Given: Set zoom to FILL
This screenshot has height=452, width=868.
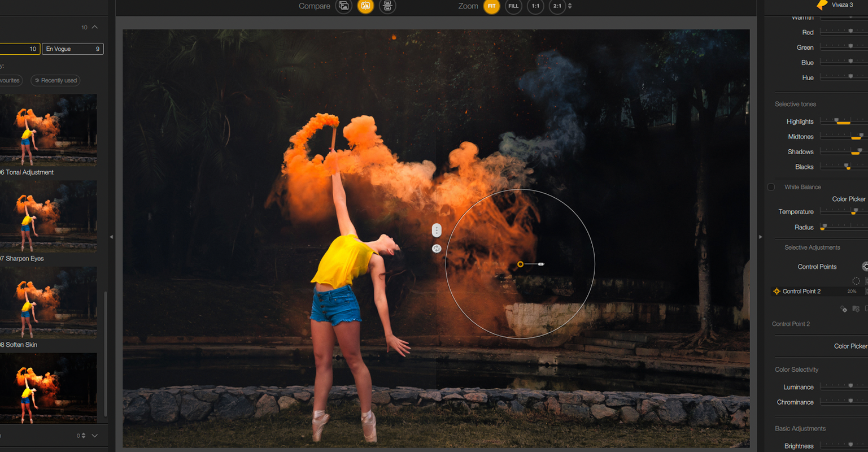Looking at the screenshot, I should click(x=513, y=6).
